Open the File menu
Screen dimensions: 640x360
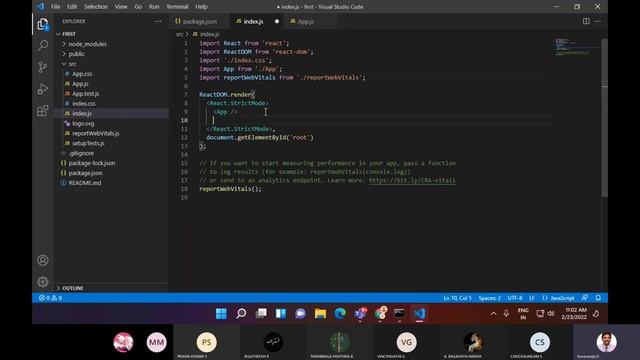tap(56, 7)
